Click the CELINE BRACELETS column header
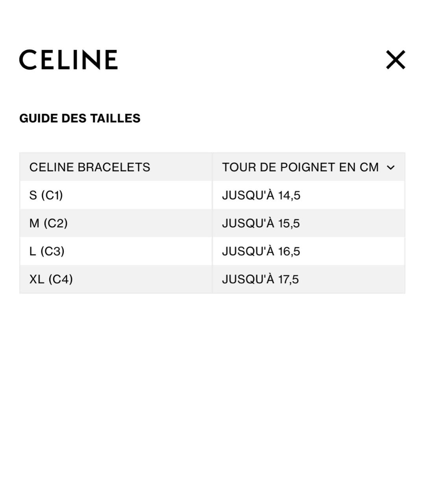This screenshot has width=425, height=504. (90, 167)
